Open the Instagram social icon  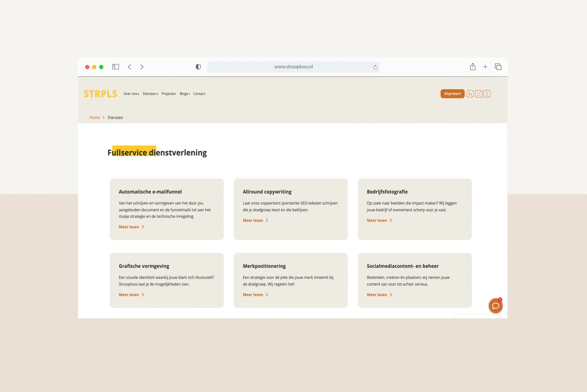coord(478,94)
